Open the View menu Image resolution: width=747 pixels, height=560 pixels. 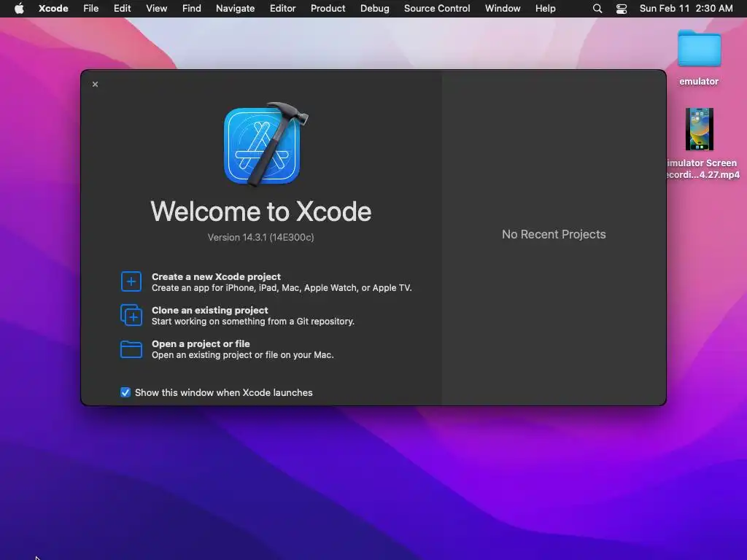[156, 9]
